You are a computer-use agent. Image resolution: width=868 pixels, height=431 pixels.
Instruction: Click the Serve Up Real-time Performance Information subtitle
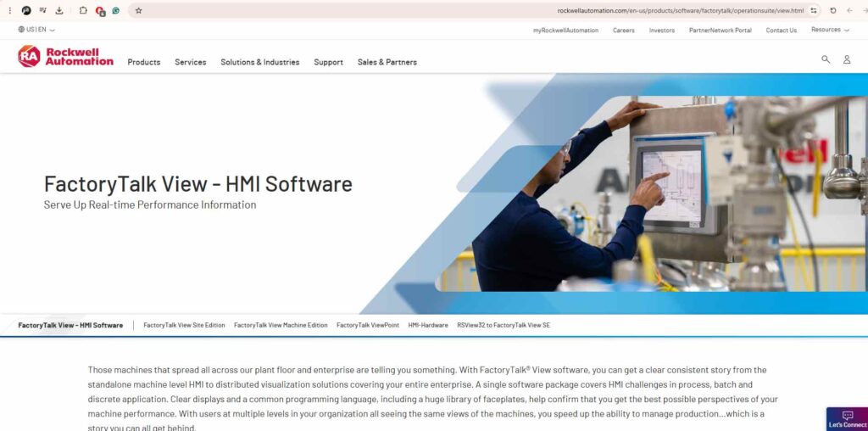150,205
